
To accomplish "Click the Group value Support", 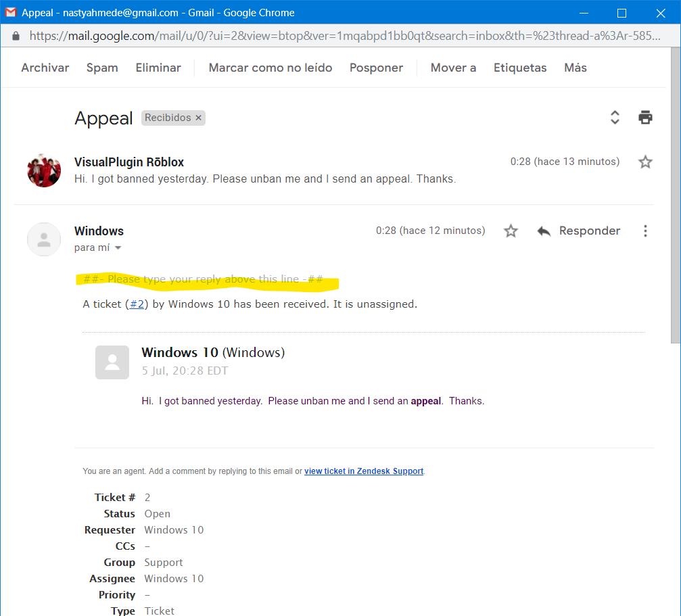I will 163,562.
